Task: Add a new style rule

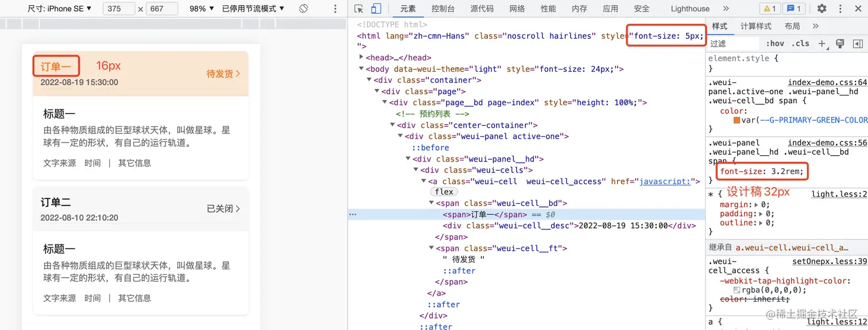Action: [x=822, y=44]
